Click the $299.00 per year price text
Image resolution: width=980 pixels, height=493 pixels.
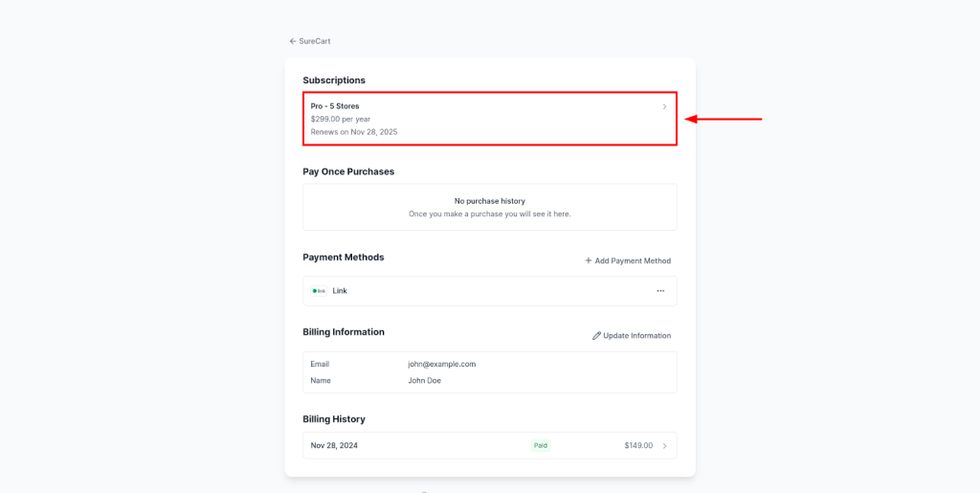pos(341,119)
